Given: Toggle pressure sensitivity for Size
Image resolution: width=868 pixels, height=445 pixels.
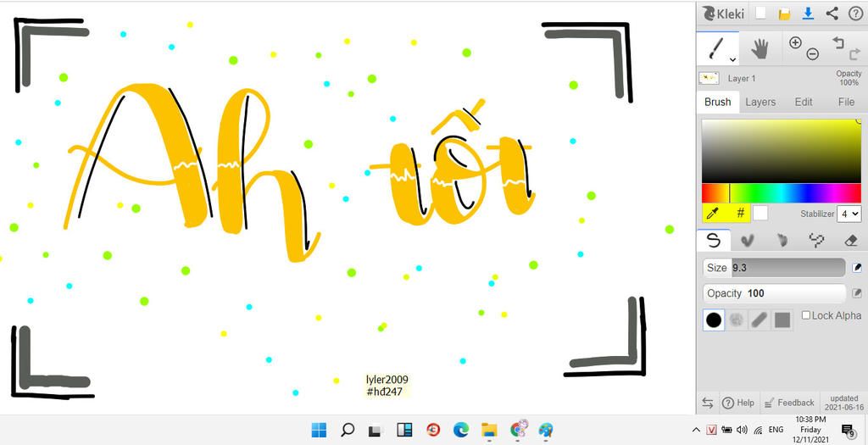Looking at the screenshot, I should [856, 268].
